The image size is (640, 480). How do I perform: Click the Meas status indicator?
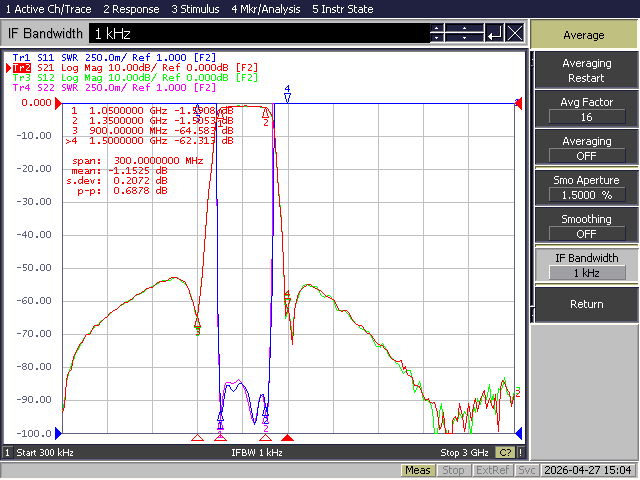tap(418, 470)
